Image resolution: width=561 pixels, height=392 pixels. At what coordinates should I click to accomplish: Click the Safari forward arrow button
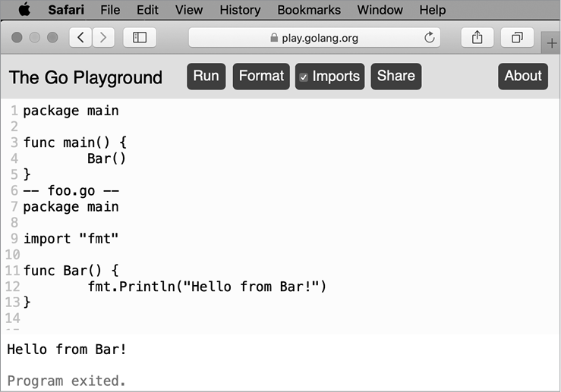coord(103,38)
